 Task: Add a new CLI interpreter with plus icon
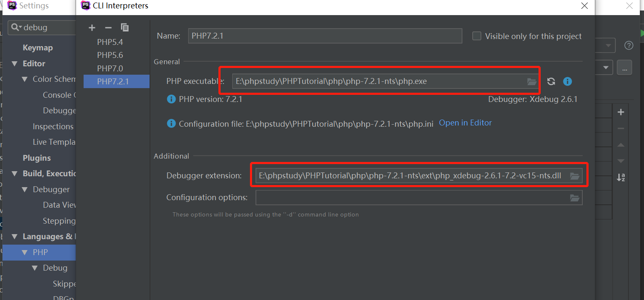[92, 28]
